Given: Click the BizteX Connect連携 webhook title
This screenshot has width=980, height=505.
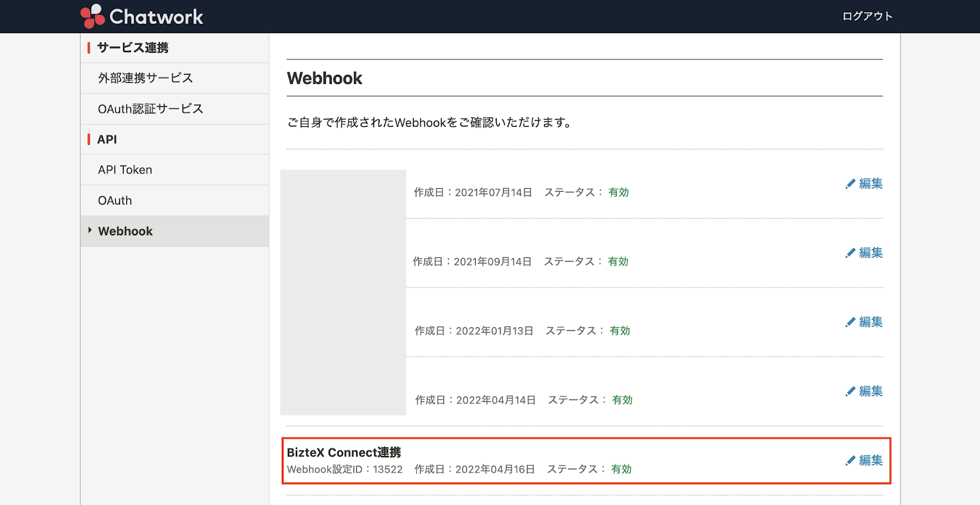Looking at the screenshot, I should tap(344, 452).
